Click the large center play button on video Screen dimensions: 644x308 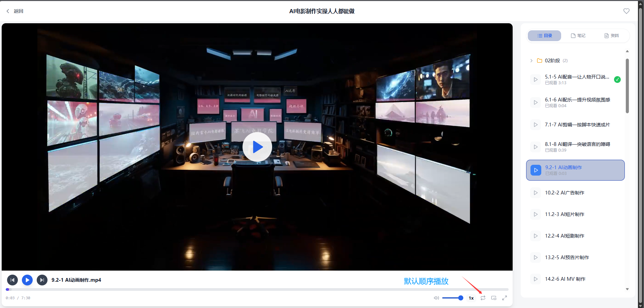(x=257, y=147)
